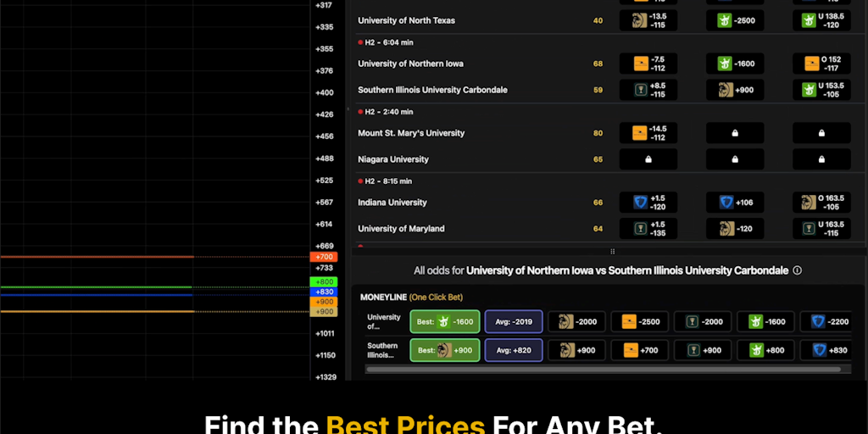
Task: Select North Texas -2500 moneyline cell
Action: (735, 20)
